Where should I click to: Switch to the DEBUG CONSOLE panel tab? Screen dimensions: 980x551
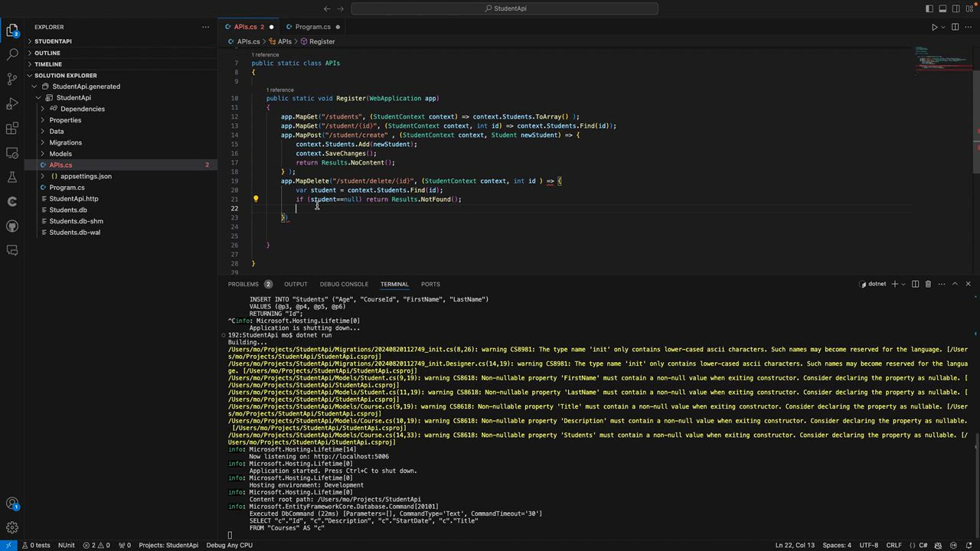coord(344,284)
